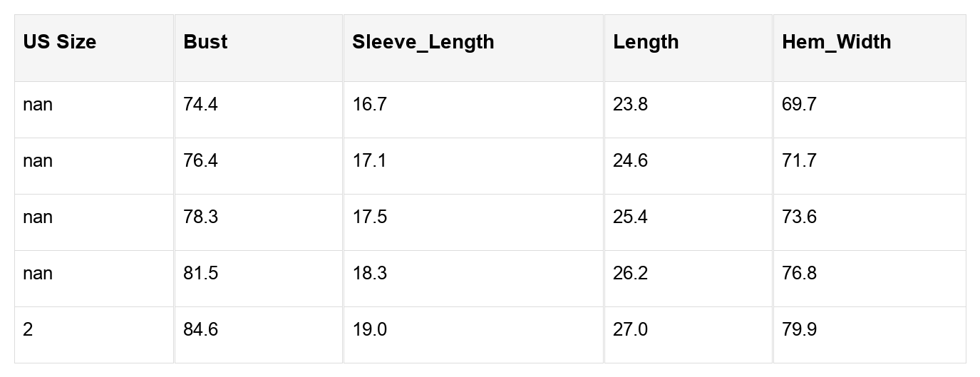This screenshot has width=980, height=377.
Task: Click the Bust column header
Action: pos(205,42)
